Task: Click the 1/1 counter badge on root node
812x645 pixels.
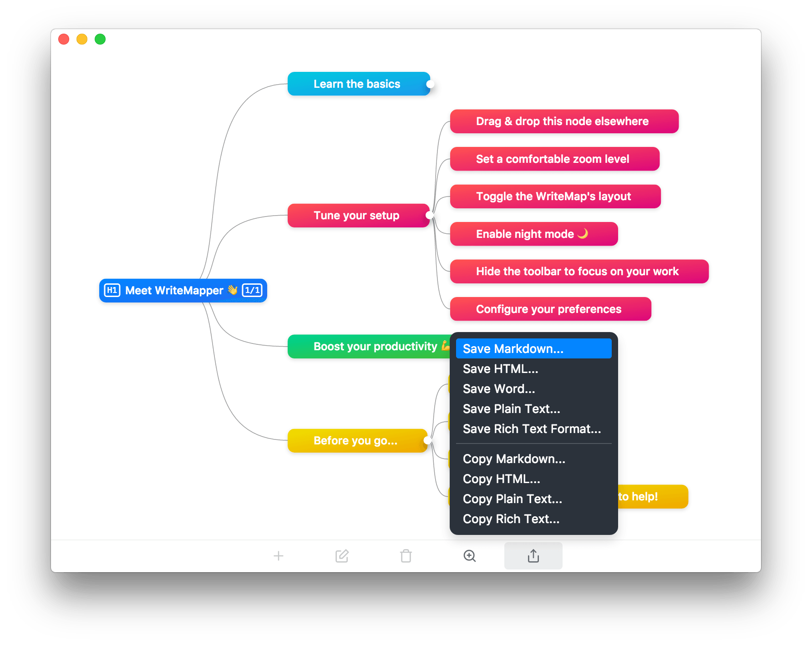Action: [x=252, y=290]
